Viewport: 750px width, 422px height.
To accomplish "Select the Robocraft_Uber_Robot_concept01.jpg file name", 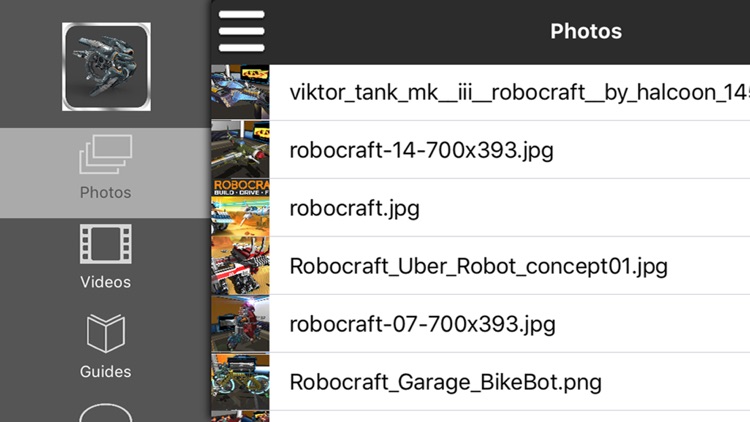I will pos(479,267).
